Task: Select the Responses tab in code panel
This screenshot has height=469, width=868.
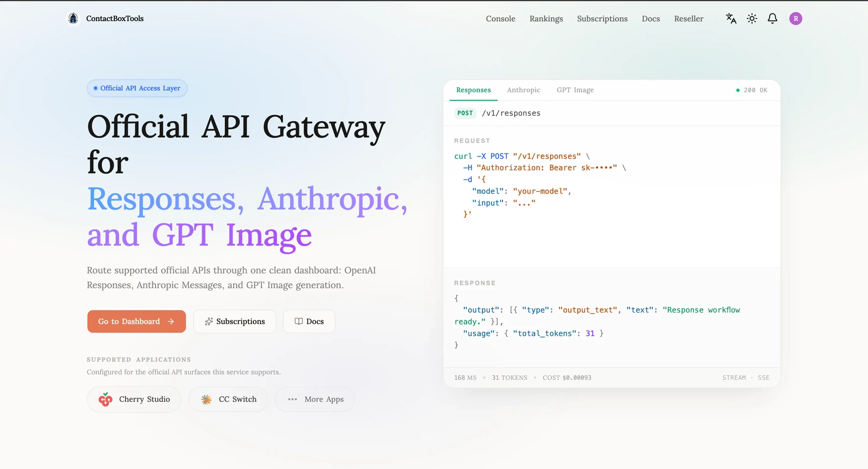Action: coord(474,90)
